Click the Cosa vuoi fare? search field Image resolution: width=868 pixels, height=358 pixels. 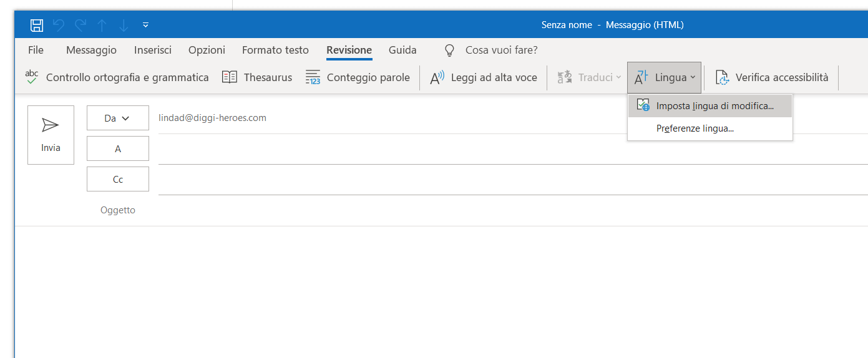coord(501,50)
